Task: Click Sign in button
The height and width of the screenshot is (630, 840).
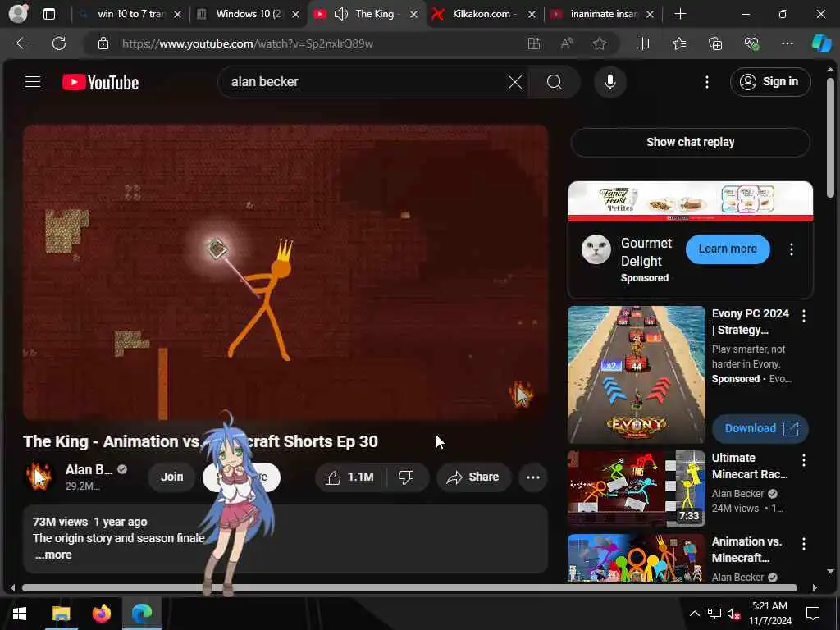Action: click(x=769, y=82)
